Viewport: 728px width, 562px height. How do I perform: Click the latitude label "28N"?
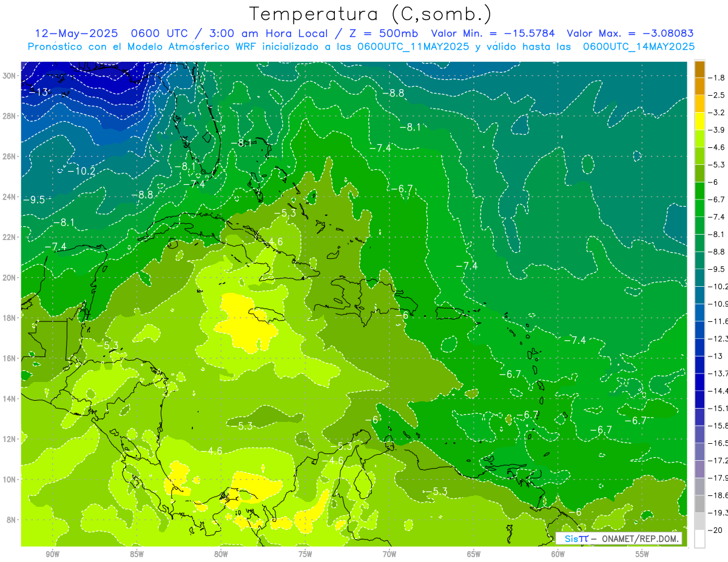10,116
